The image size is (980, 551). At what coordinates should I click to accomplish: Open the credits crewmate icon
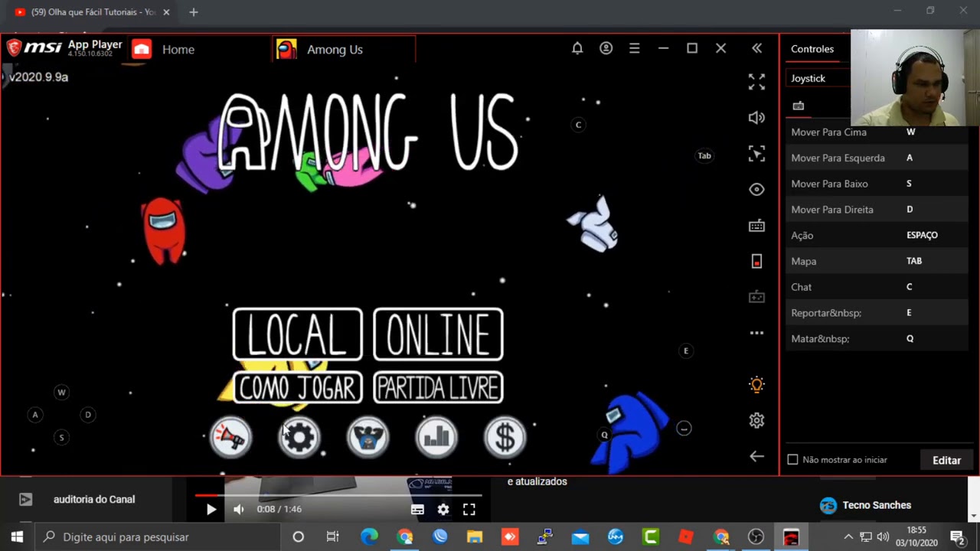coord(367,437)
